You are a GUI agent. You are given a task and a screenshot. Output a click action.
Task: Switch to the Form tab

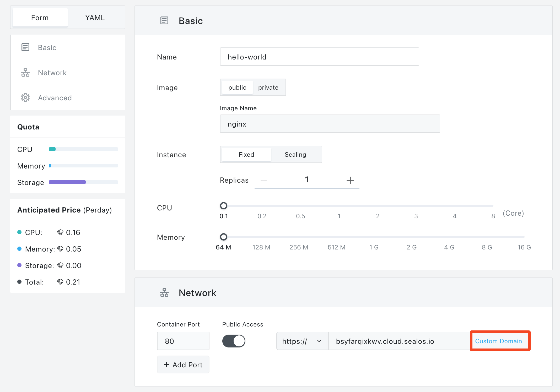tap(40, 18)
